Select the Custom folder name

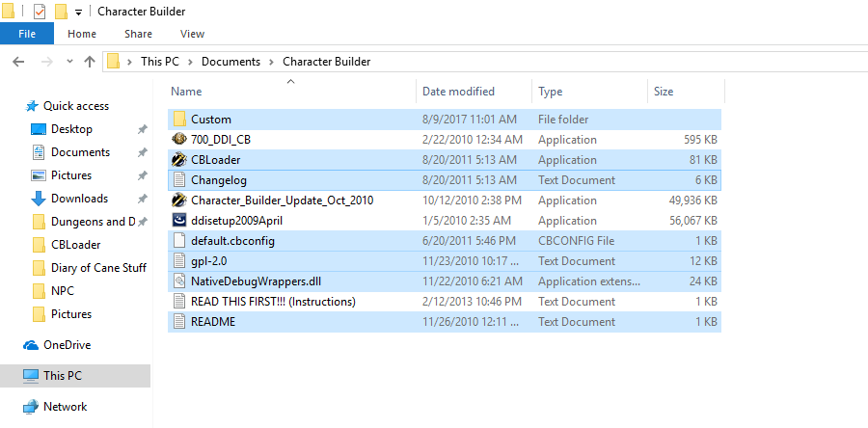211,120
